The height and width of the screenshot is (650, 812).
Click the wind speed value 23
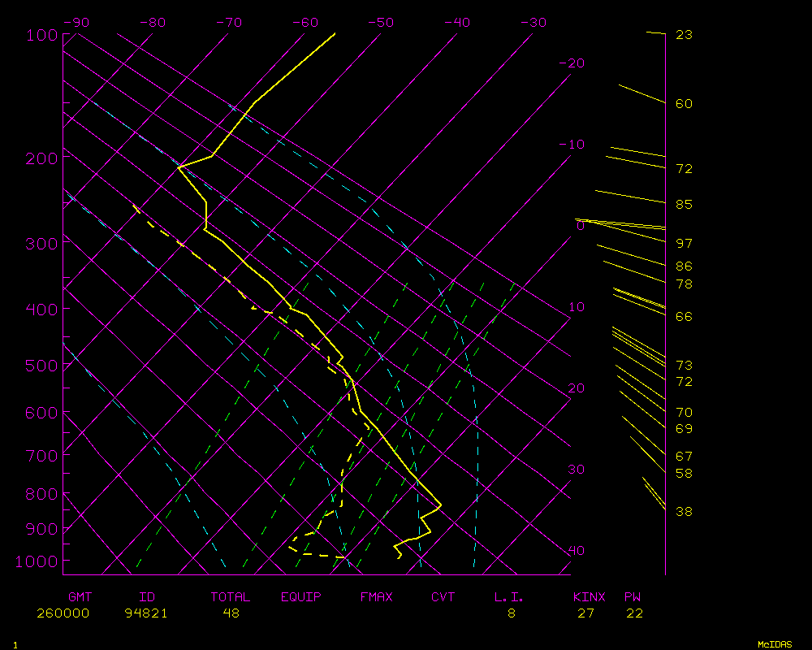pos(684,35)
